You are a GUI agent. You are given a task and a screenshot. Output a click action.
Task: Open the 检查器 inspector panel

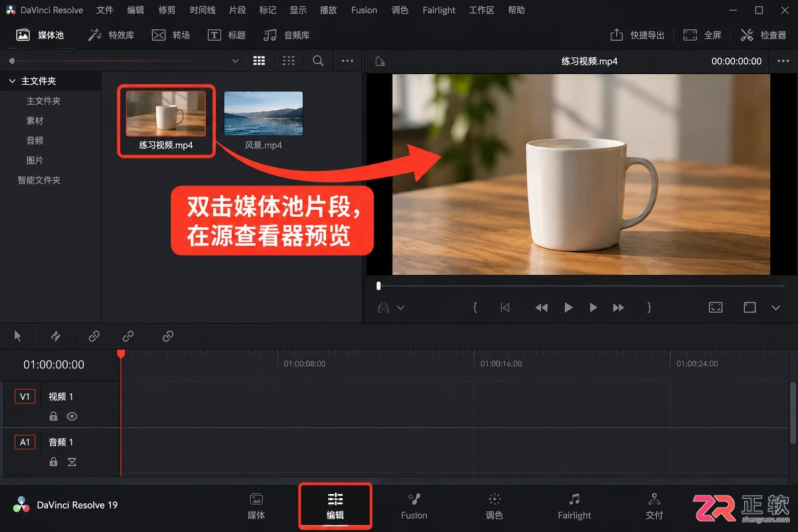764,35
